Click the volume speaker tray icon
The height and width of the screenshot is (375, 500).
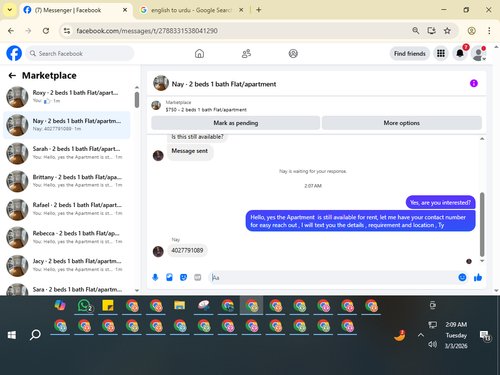coord(432,344)
